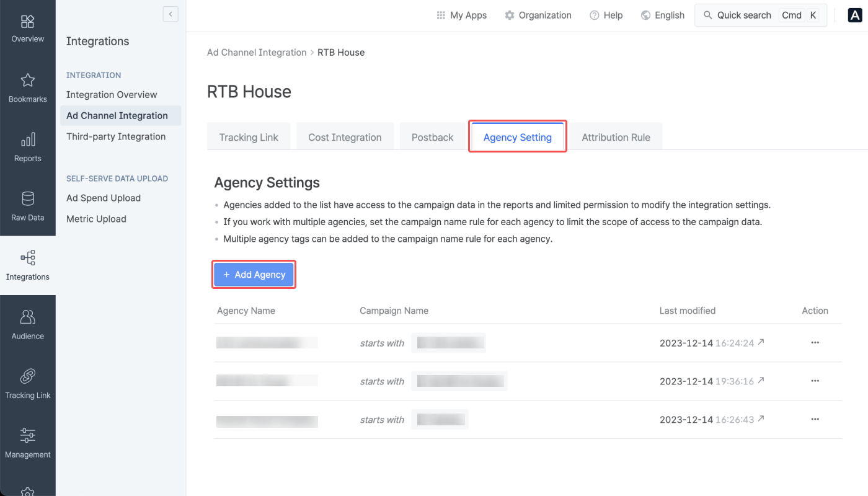Click the RTB House breadcrumb text
The height and width of the screenshot is (496, 868).
coord(341,52)
